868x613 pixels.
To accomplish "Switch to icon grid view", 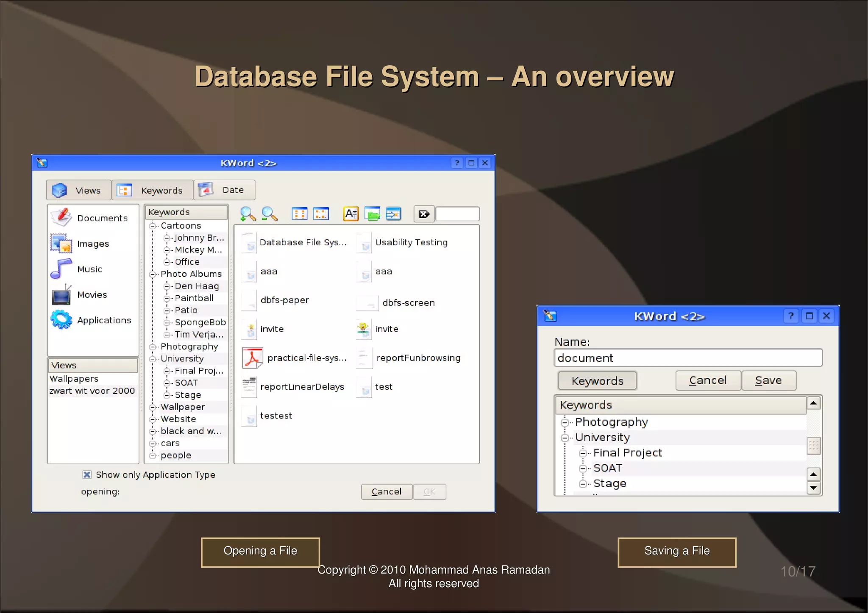I will tap(300, 214).
